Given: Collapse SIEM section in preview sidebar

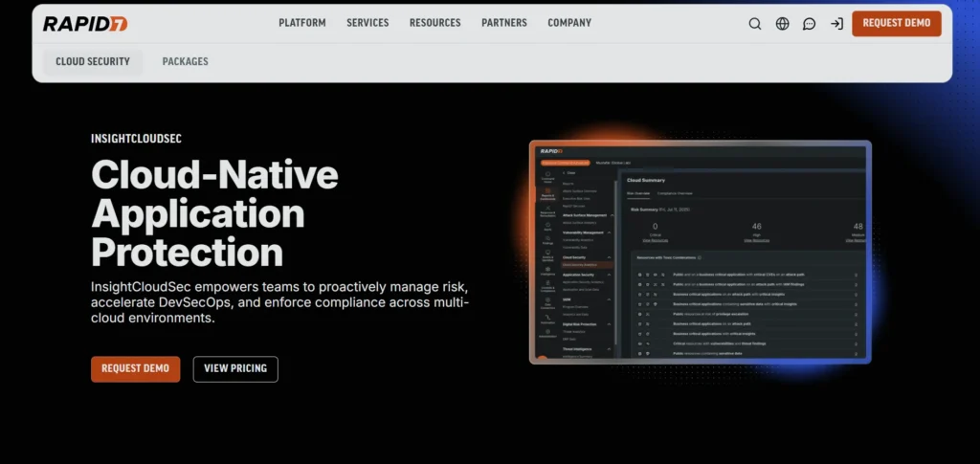Looking at the screenshot, I should click(x=610, y=299).
